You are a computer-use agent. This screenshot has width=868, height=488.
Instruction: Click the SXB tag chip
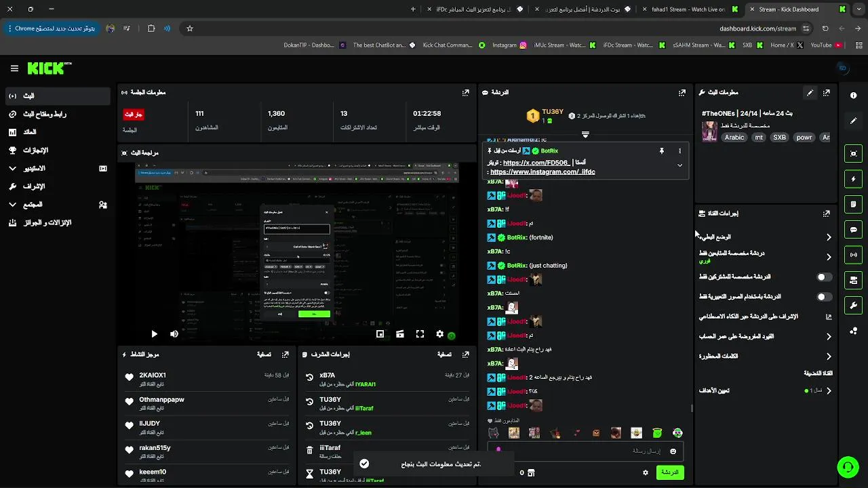[780, 138]
